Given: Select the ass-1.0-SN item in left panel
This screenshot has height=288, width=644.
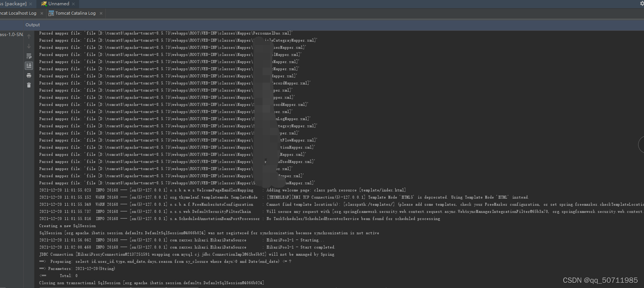Looking at the screenshot, I should (12, 35).
